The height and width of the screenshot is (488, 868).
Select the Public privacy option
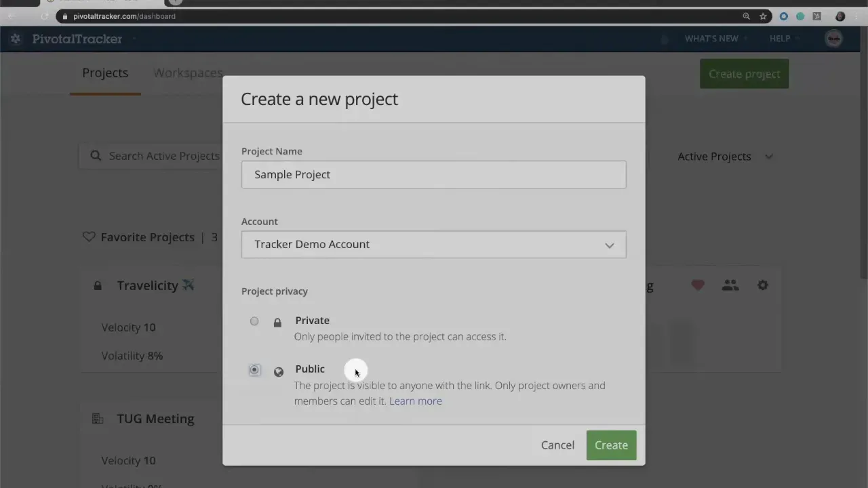tap(254, 369)
